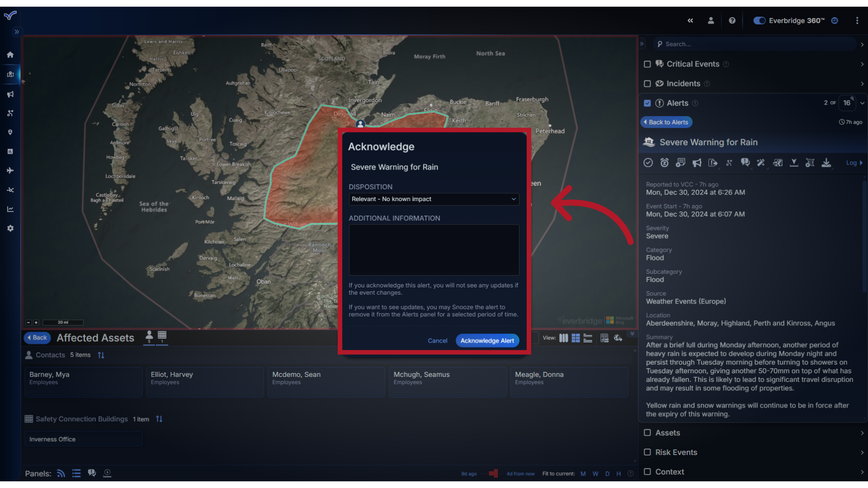This screenshot has width=868, height=488.
Task: Click the Home icon in the sidebar
Action: coord(10,54)
